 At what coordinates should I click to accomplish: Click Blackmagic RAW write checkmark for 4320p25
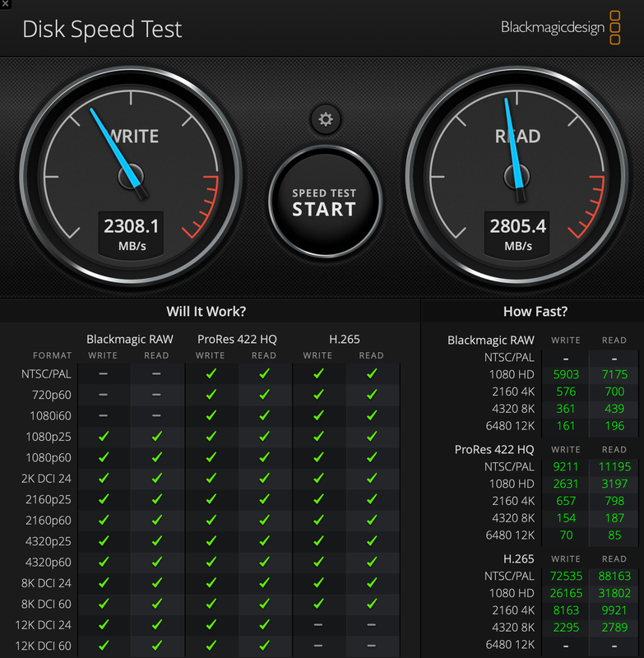point(104,541)
